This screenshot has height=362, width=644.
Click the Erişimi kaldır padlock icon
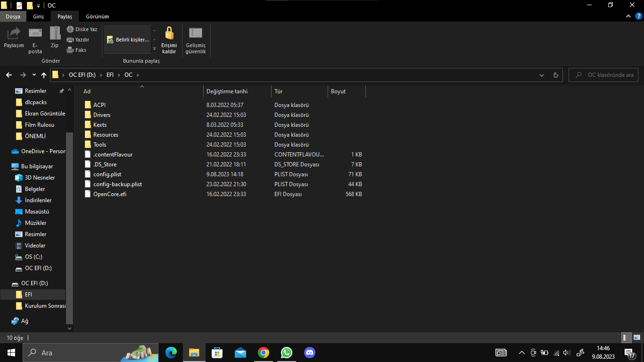click(169, 33)
